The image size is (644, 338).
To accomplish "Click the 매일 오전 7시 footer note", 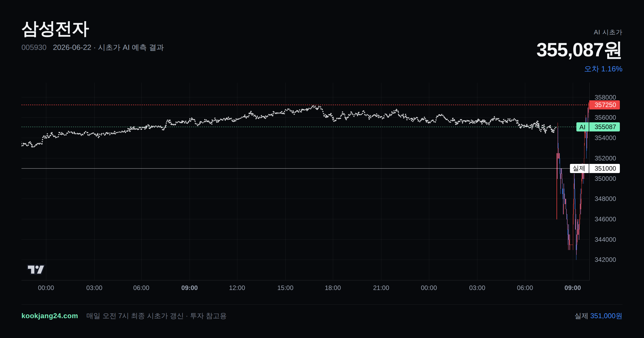I will (156, 316).
